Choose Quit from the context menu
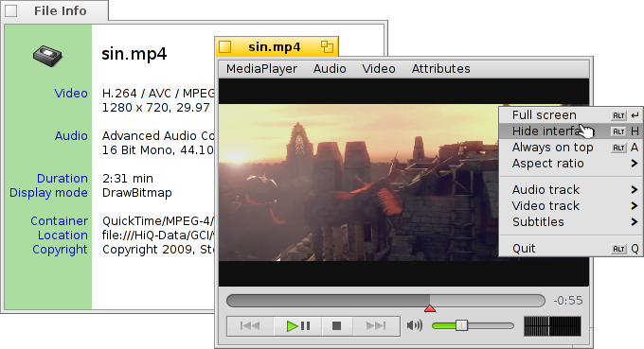 (x=571, y=249)
